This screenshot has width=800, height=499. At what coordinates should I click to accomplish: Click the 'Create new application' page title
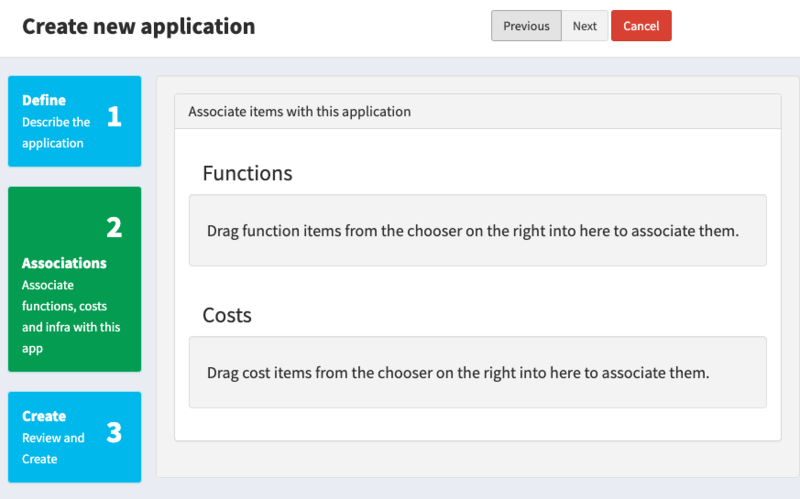click(138, 27)
